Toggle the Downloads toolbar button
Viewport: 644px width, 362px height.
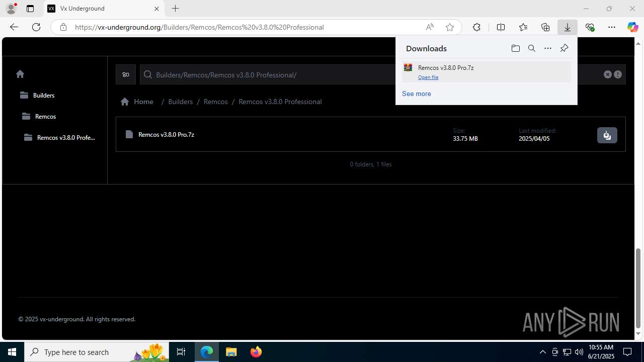pos(568,27)
